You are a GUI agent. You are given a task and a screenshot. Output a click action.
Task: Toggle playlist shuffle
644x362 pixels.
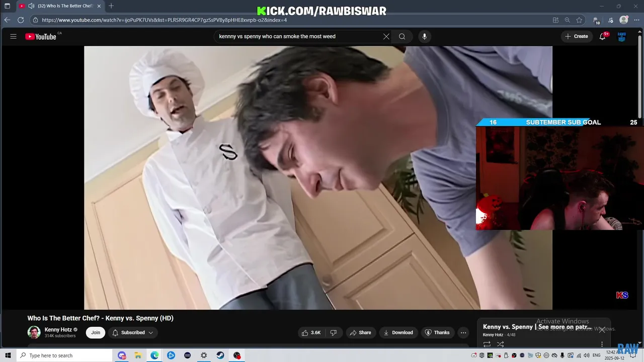[x=501, y=344]
